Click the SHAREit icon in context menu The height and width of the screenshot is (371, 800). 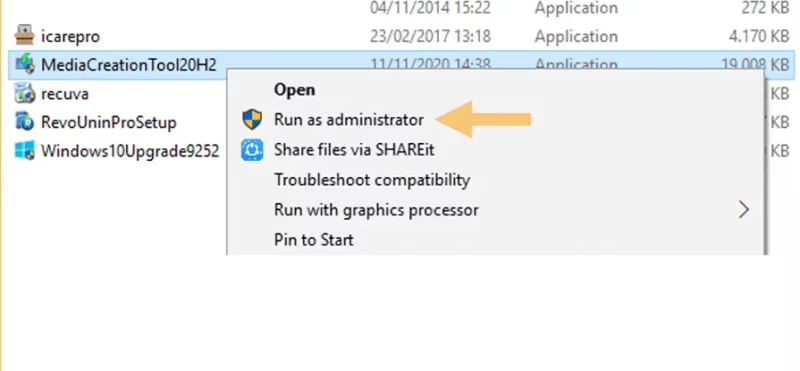[252, 150]
